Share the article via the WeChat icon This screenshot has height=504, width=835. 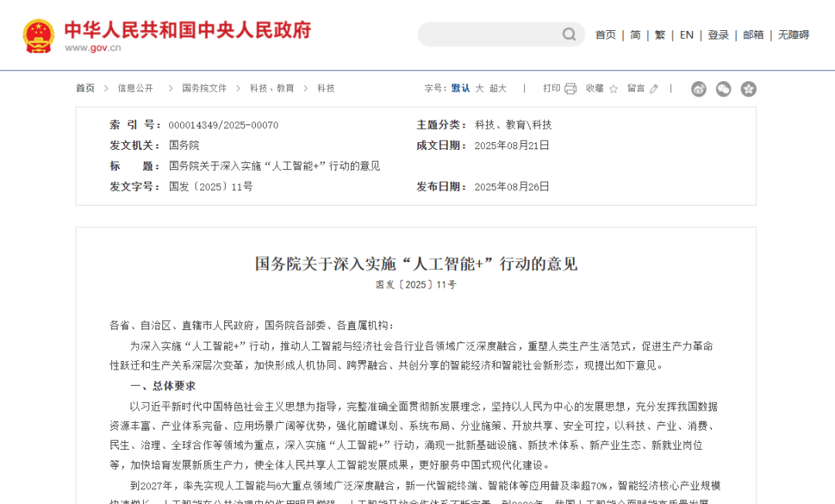coord(723,89)
